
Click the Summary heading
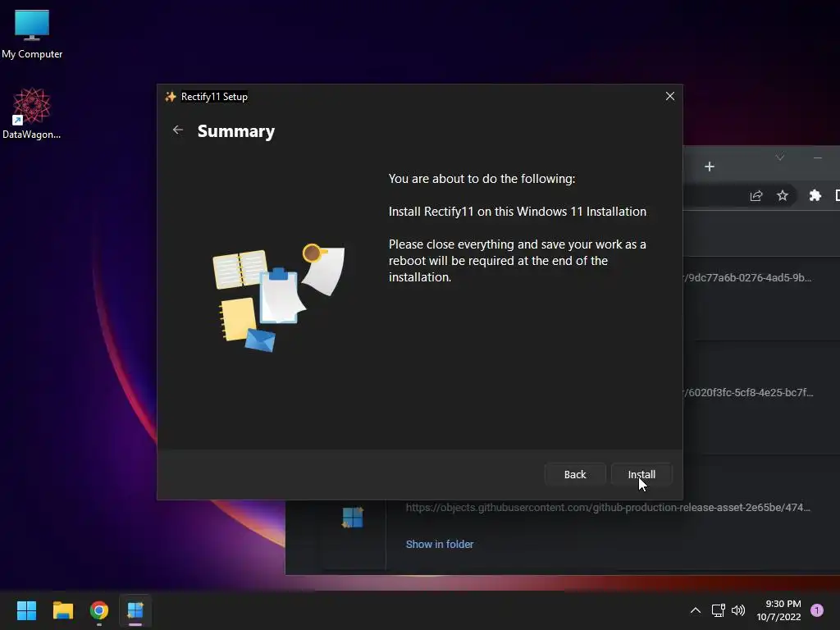point(235,131)
